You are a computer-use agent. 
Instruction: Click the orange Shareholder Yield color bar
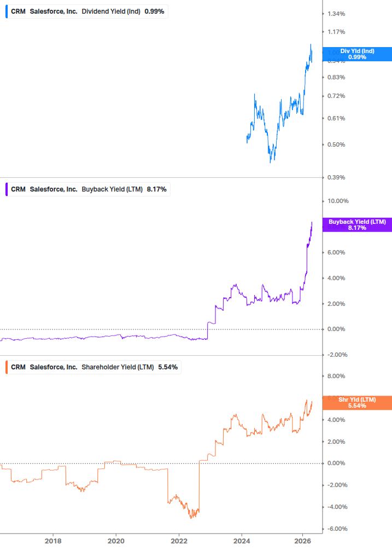click(7, 367)
